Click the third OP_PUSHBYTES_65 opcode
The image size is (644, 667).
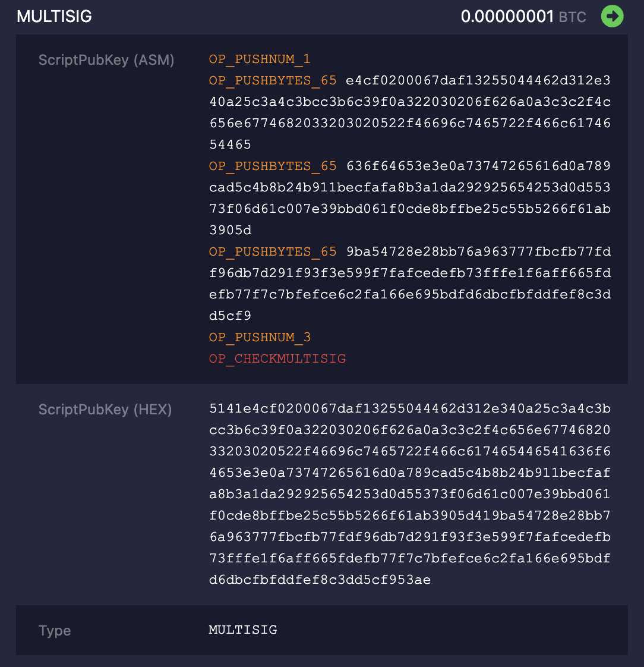[x=272, y=251]
